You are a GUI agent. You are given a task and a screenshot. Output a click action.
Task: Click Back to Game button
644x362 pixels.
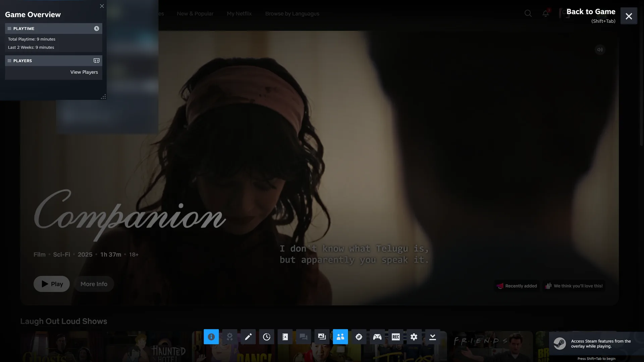click(x=591, y=15)
